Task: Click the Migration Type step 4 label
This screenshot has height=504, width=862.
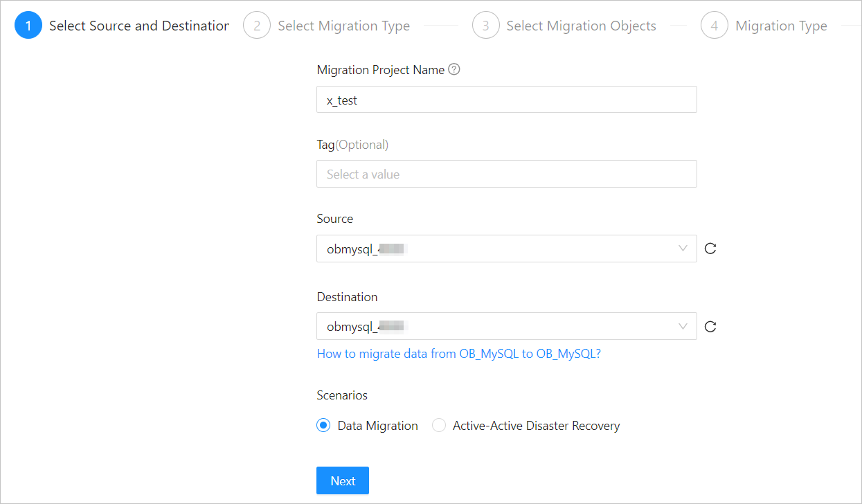Action: [781, 26]
